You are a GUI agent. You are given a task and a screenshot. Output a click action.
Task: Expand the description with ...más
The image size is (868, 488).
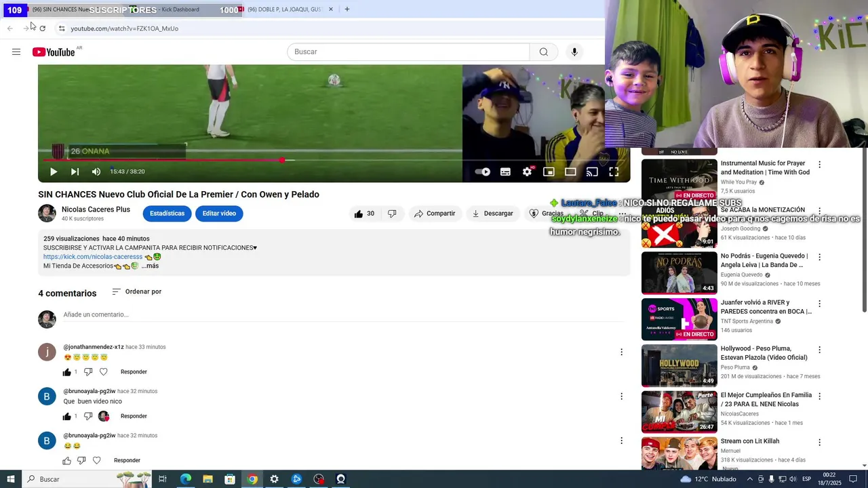coord(150,266)
